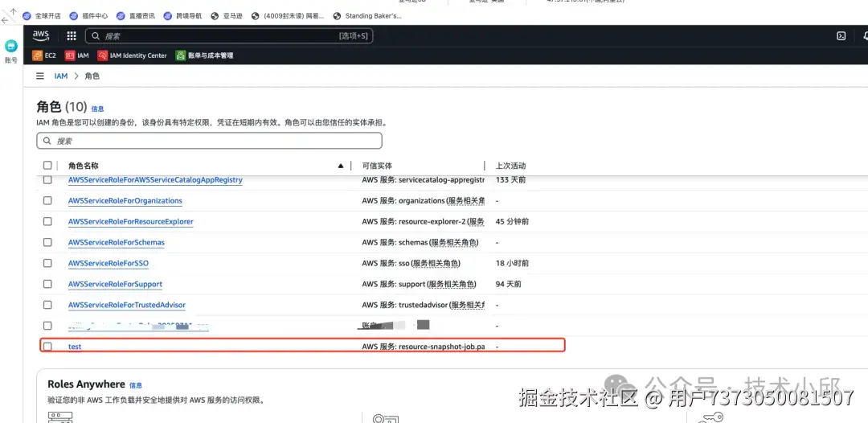This screenshot has width=868, height=423.
Task: Click the IAM Identity Center shortcut icon
Action: click(x=102, y=55)
